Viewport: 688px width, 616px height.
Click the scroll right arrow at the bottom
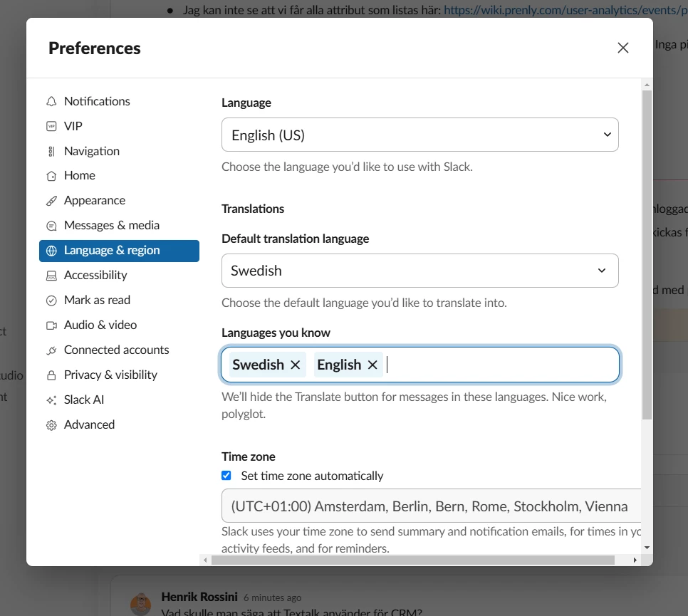635,560
